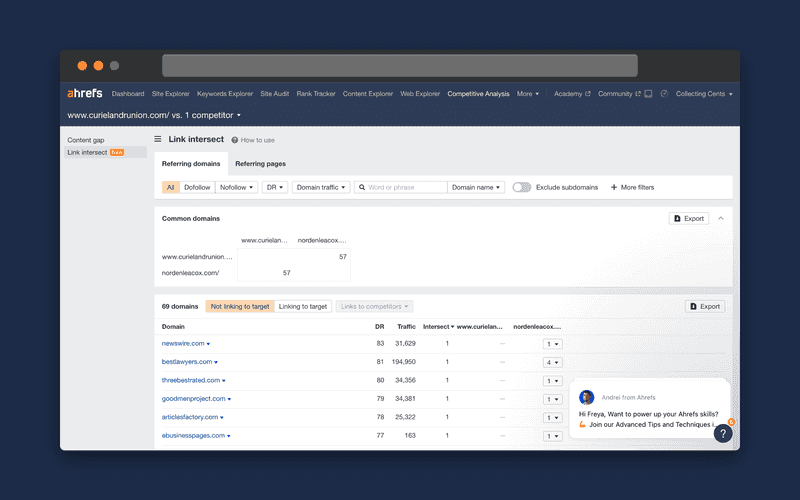Click the How to use help icon
Image resolution: width=800 pixels, height=500 pixels.
[x=235, y=140]
